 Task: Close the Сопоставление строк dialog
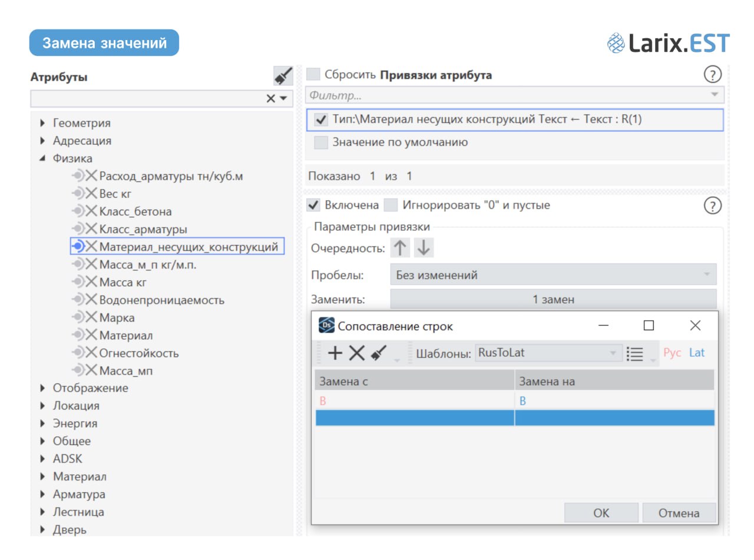pyautogui.click(x=695, y=326)
